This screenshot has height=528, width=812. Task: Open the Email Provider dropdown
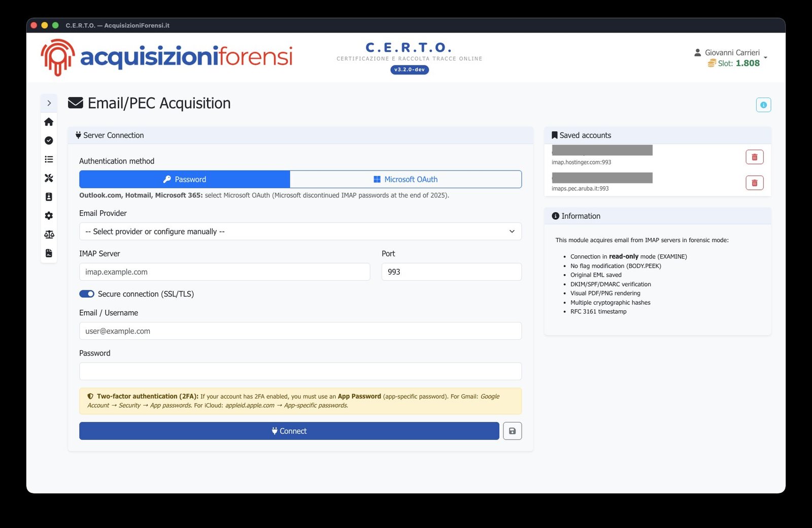[300, 232]
